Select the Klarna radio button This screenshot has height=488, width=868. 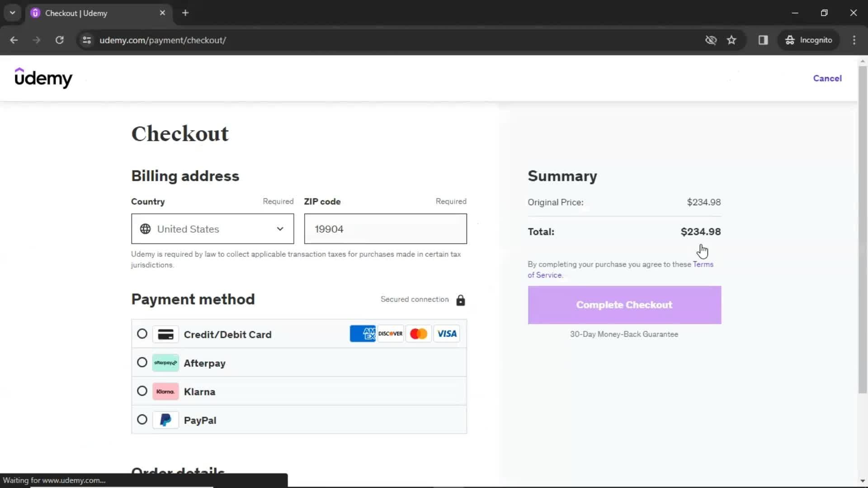pos(142,391)
